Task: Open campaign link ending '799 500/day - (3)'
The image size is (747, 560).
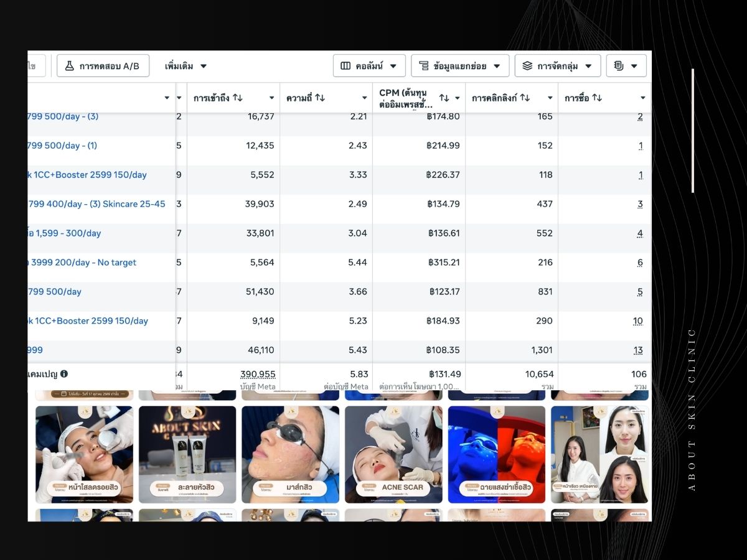Action: (63, 116)
